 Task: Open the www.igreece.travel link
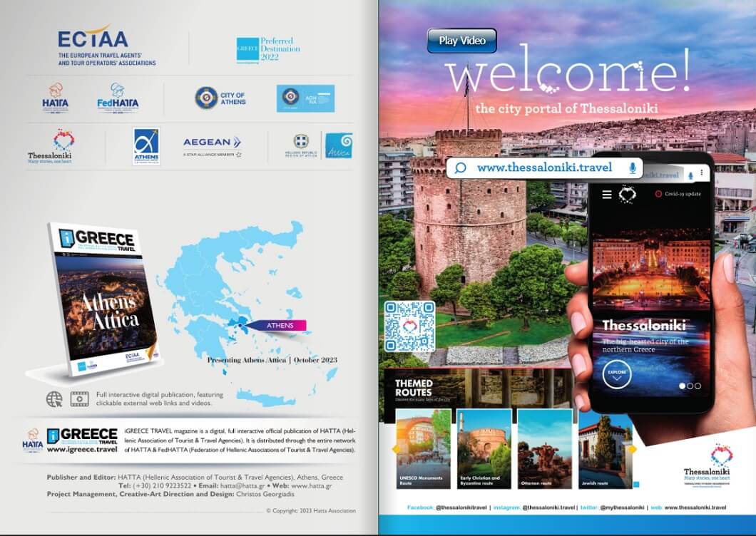point(81,450)
